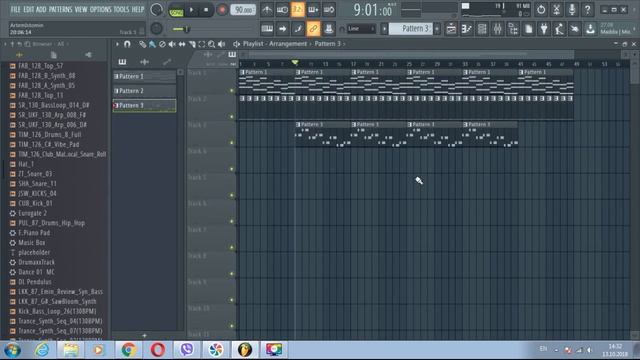Viewport: 640px width, 360px height.
Task: Click the playlist position marker on the timeline
Action: 295,62
